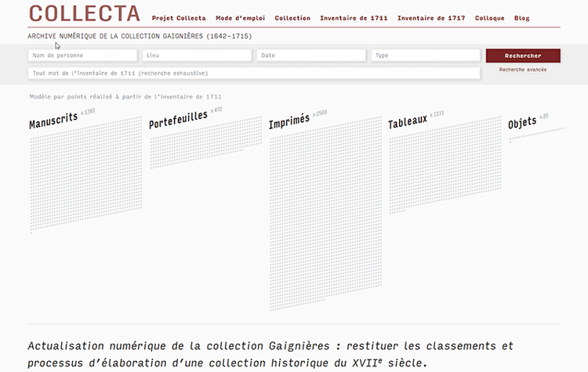Screen dimensions: 588x372
Task: Focus the Nom de personne field
Action: click(82, 56)
